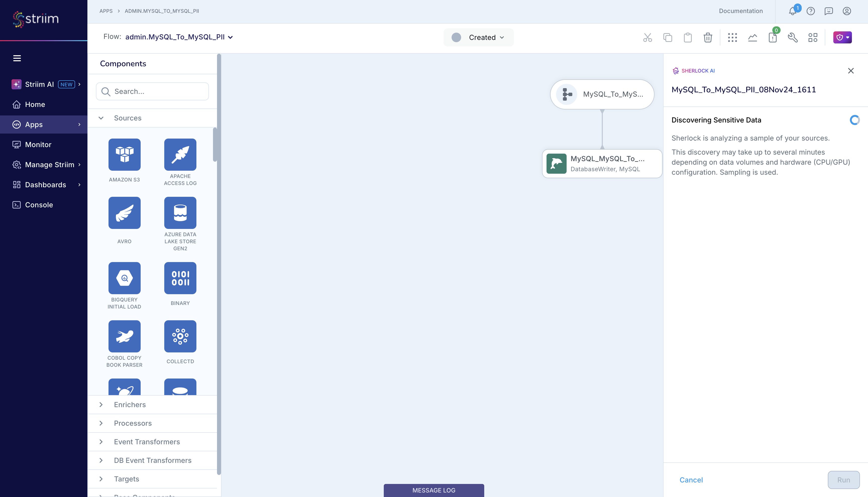This screenshot has width=868, height=497.
Task: Open the Created status dropdown
Action: [478, 38]
